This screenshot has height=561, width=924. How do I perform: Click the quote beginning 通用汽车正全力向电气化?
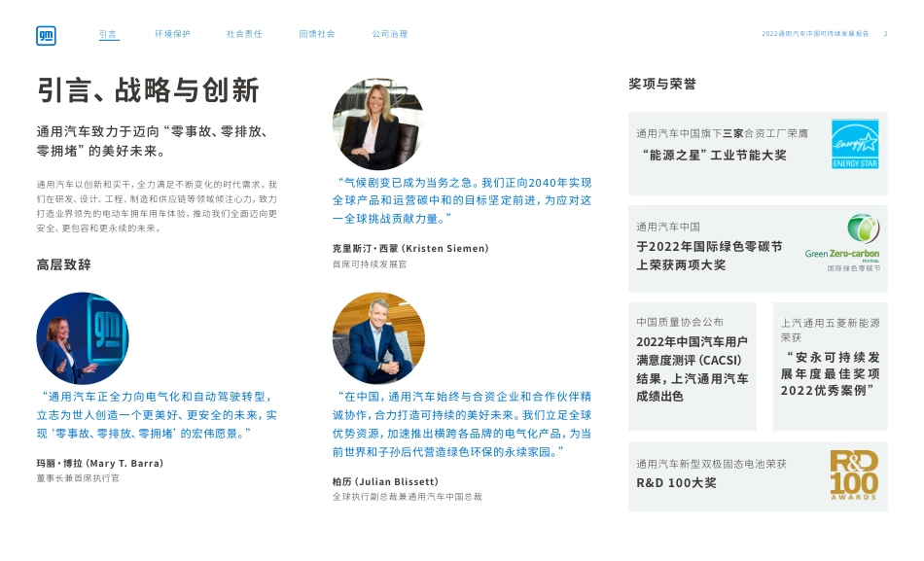tap(157, 415)
